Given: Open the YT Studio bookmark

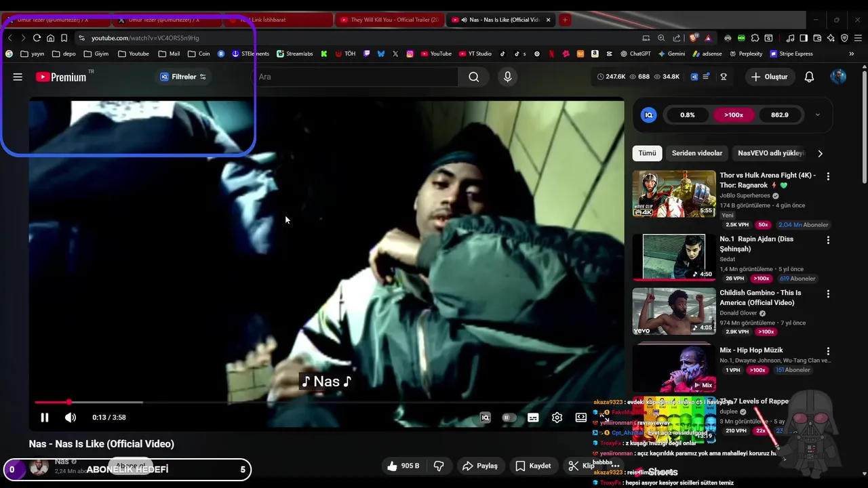Looking at the screenshot, I should 475,54.
